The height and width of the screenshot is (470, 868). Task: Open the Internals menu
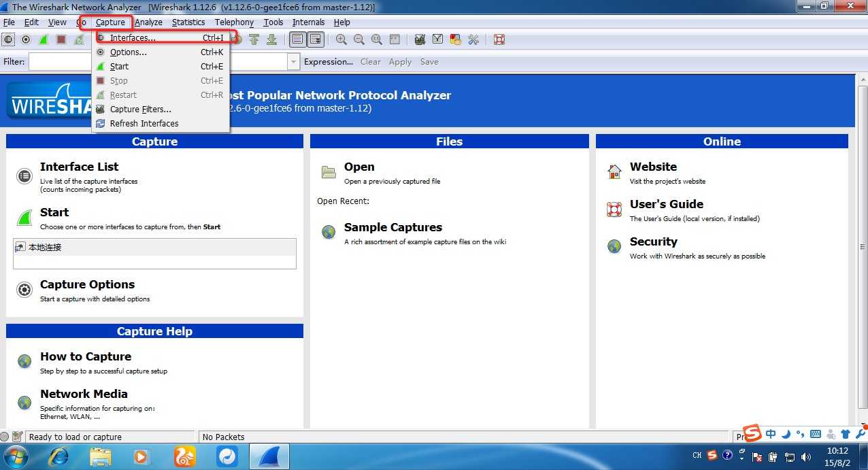308,22
